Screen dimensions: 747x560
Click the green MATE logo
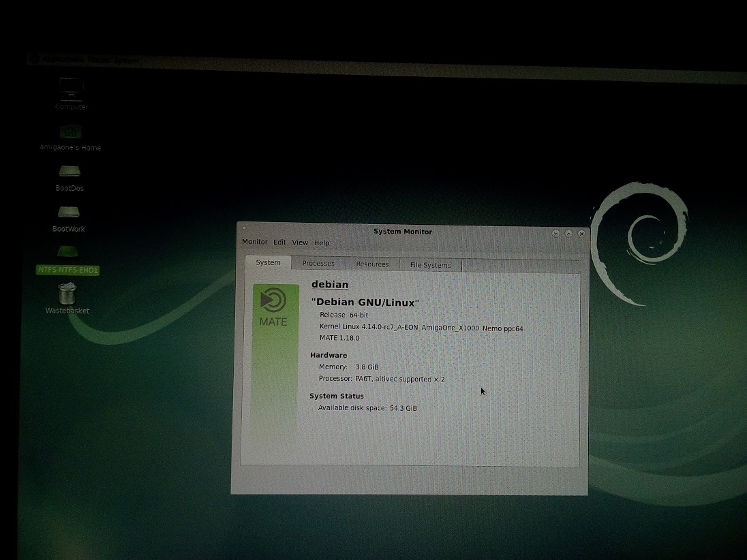(x=273, y=307)
